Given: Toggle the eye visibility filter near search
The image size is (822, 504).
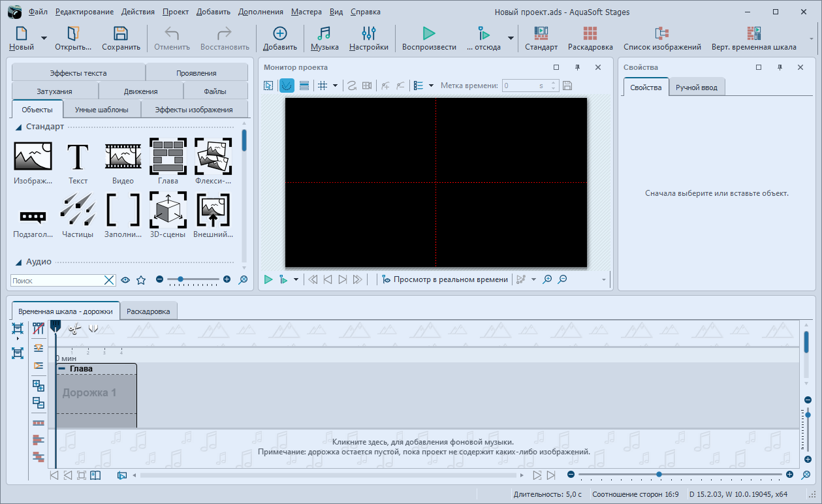Looking at the screenshot, I should pyautogui.click(x=125, y=280).
